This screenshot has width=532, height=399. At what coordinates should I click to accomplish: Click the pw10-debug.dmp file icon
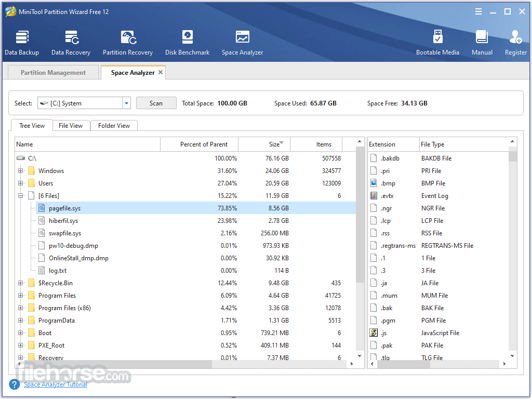(42, 246)
